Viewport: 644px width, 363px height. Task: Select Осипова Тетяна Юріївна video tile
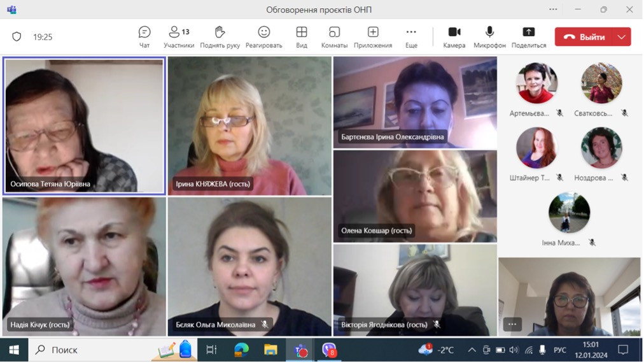pyautogui.click(x=84, y=126)
